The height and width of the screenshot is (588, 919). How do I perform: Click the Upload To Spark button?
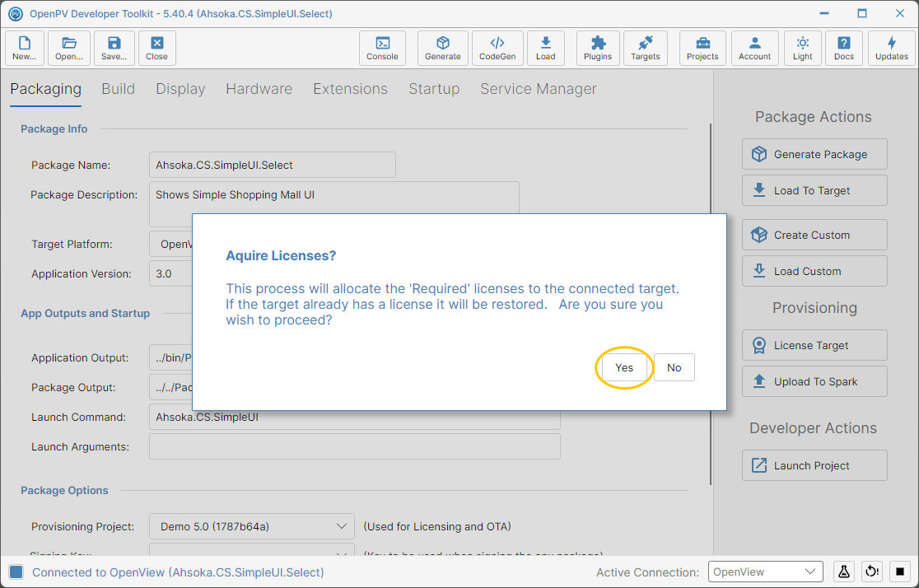814,381
